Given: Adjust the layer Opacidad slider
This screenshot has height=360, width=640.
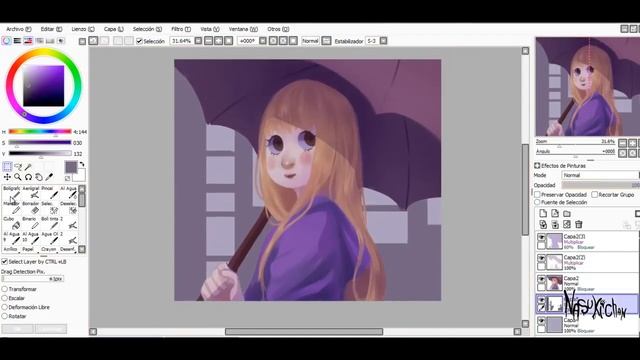Looking at the screenshot, I should click(x=600, y=185).
